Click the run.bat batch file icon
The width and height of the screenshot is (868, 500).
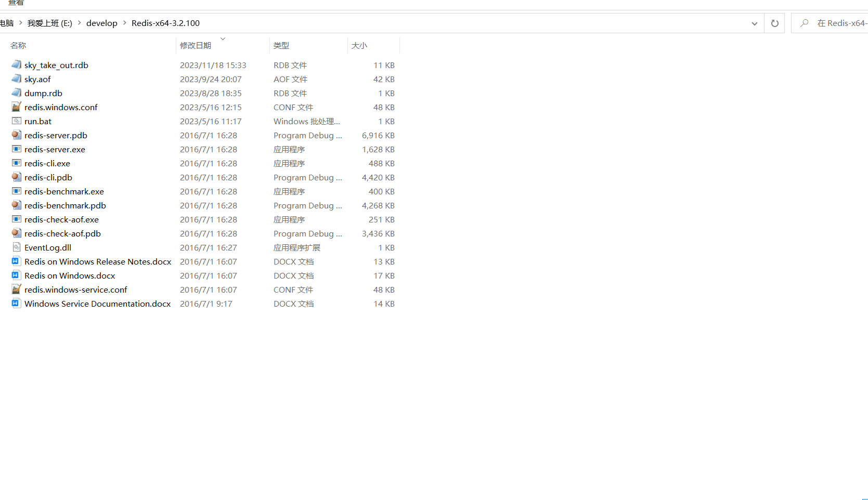tap(17, 121)
